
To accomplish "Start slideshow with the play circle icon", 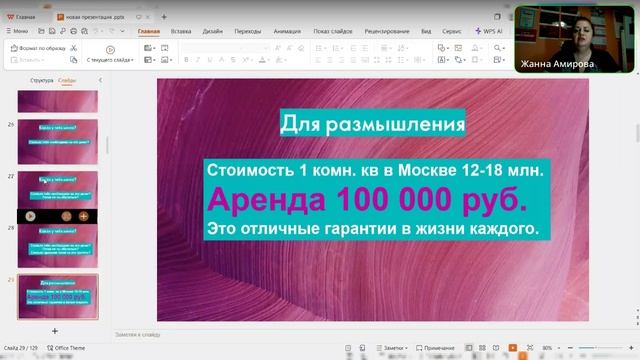I will coord(110,50).
